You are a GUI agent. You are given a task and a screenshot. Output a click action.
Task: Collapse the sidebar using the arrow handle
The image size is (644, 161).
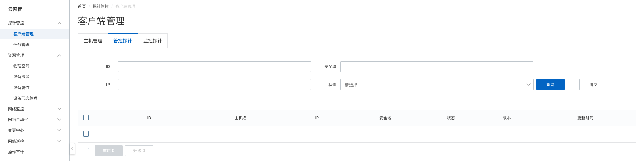pyautogui.click(x=72, y=148)
